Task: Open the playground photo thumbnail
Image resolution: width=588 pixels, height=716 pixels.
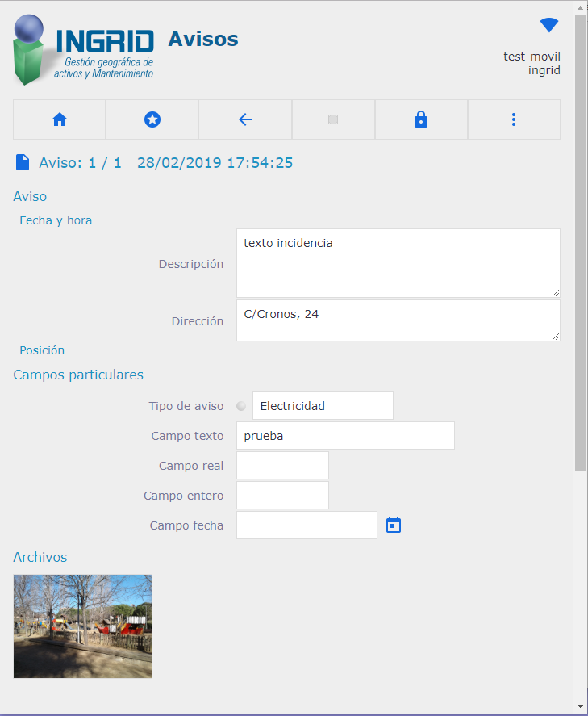Action: [82, 626]
